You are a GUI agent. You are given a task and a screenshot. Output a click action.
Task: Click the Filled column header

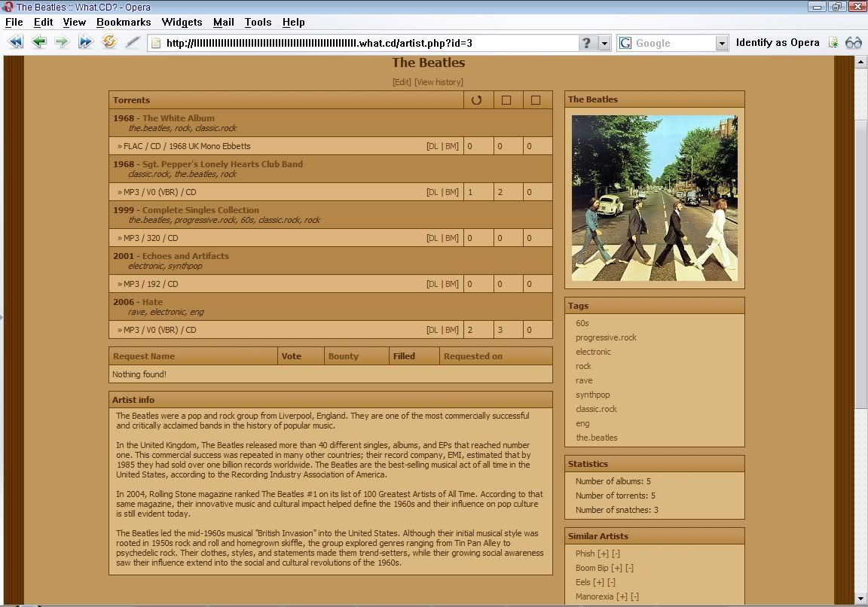[x=404, y=356]
